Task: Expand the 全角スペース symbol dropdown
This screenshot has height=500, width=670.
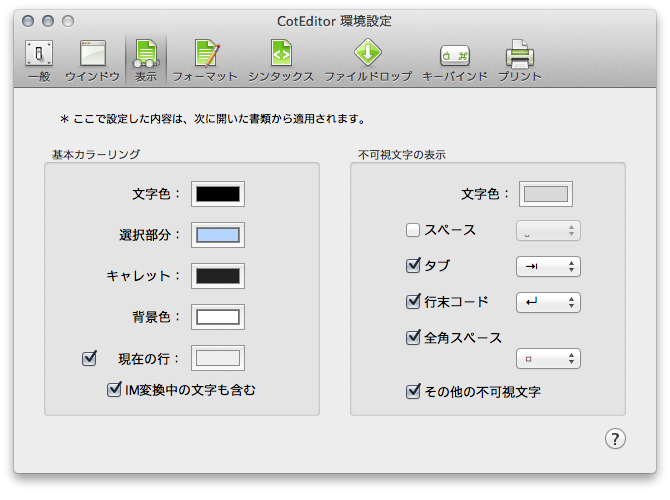Action: click(x=548, y=358)
